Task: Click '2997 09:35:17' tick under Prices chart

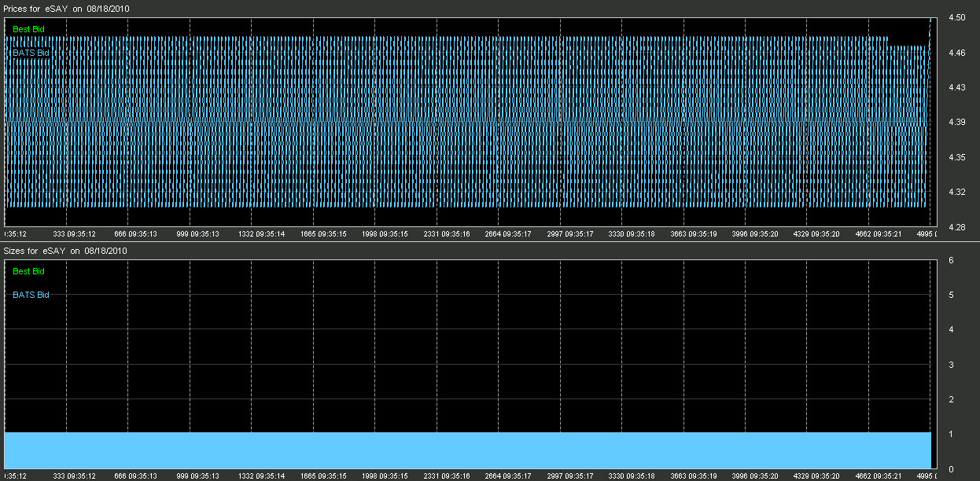Action: pos(570,233)
